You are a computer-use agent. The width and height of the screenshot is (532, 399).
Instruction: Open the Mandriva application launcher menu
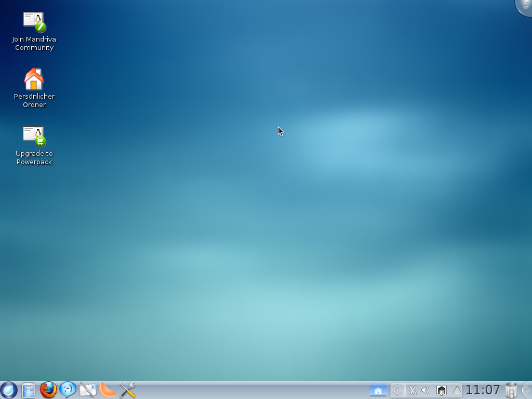(9, 390)
